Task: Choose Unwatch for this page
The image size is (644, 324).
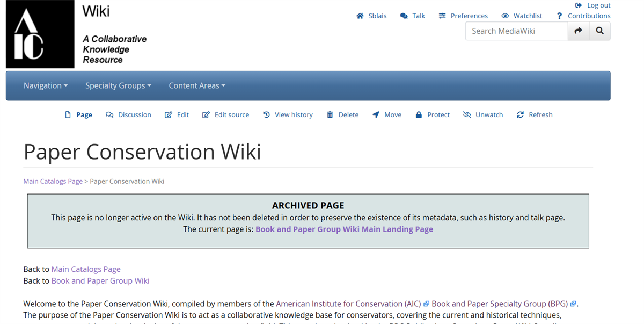Action: (483, 114)
